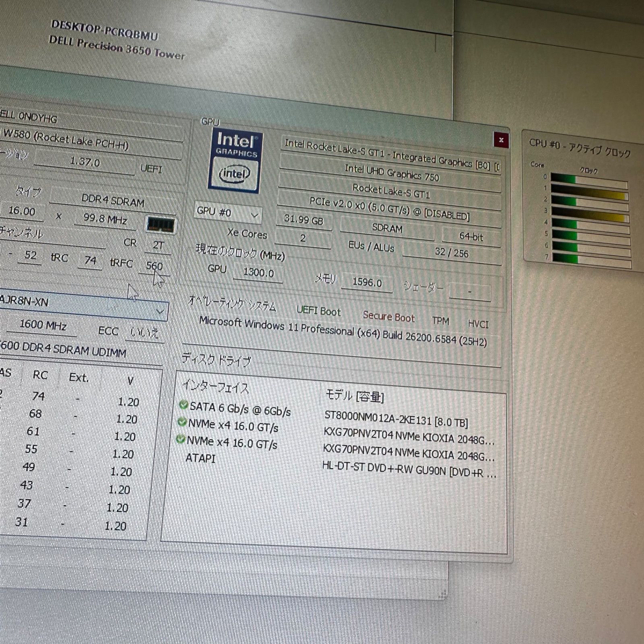Click the tRFC value 560 field
The image size is (644, 644).
pyautogui.click(x=154, y=266)
